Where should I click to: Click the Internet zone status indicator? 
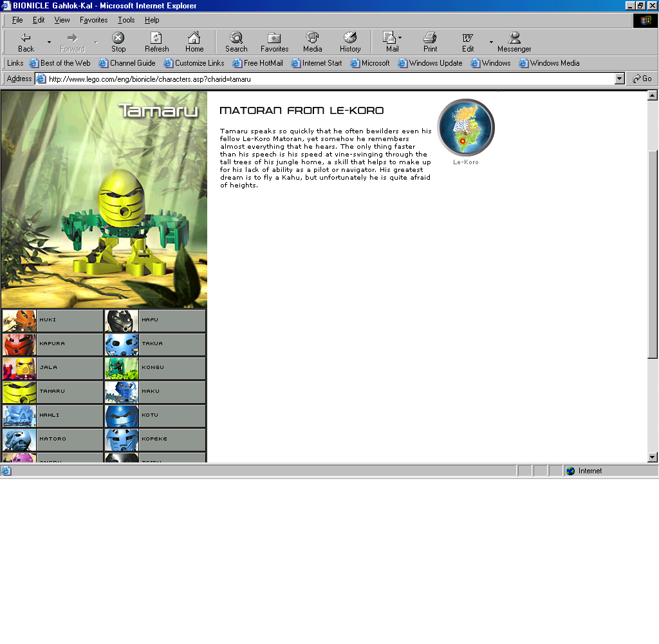click(x=610, y=471)
